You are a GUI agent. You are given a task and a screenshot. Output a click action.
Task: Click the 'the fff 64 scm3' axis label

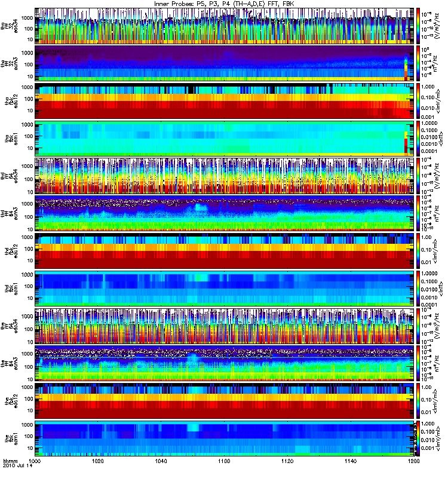(9, 364)
